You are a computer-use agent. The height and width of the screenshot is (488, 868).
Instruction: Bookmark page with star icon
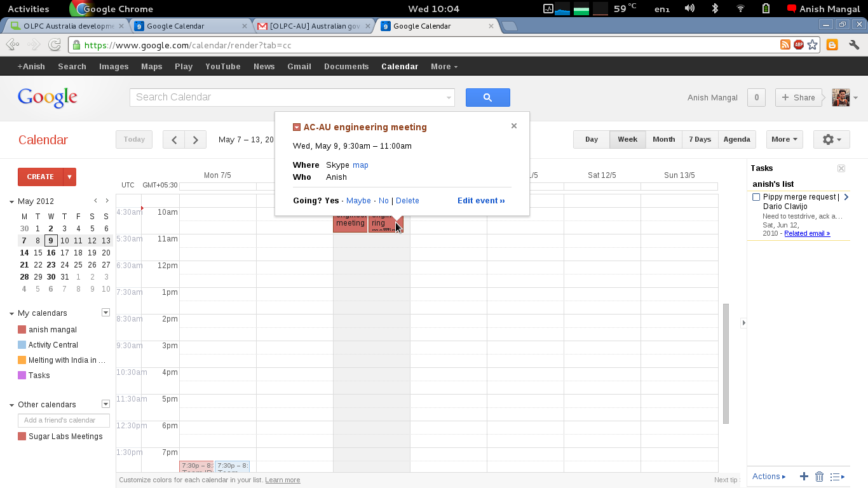(812, 45)
